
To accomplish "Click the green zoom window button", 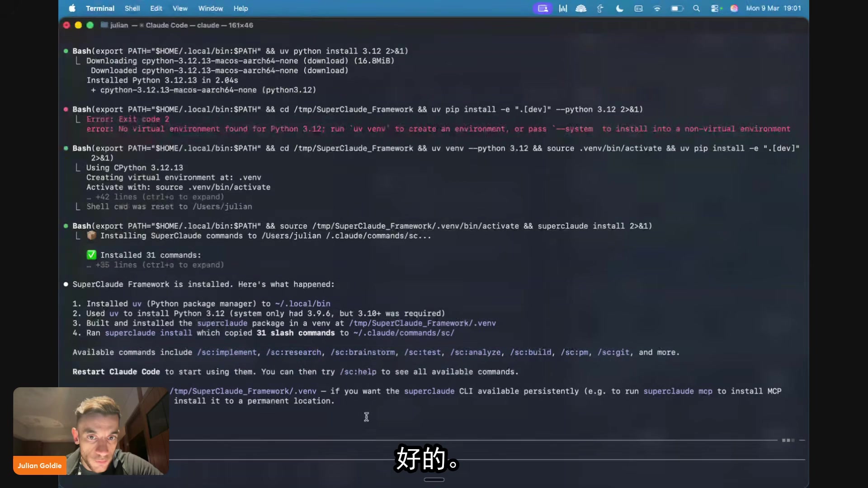I will click(x=90, y=25).
